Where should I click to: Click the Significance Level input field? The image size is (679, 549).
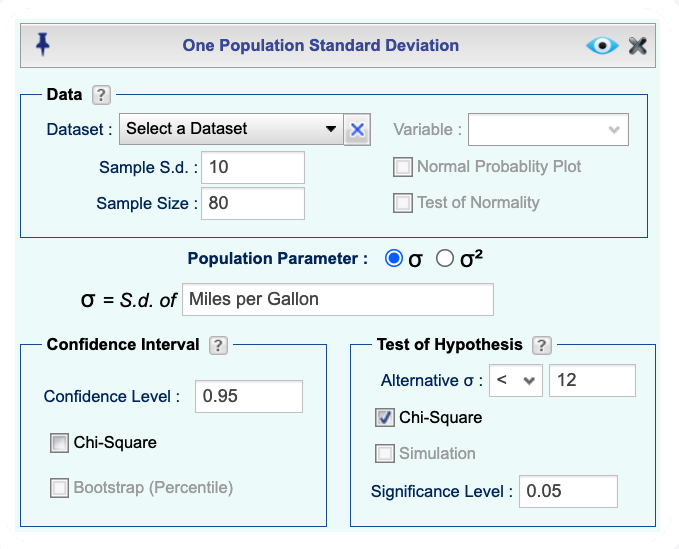point(568,491)
